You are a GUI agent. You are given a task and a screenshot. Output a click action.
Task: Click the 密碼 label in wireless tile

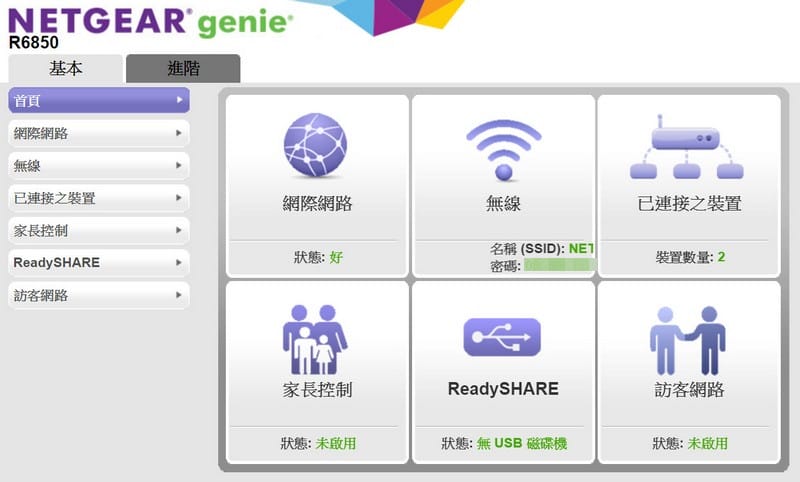(x=505, y=266)
